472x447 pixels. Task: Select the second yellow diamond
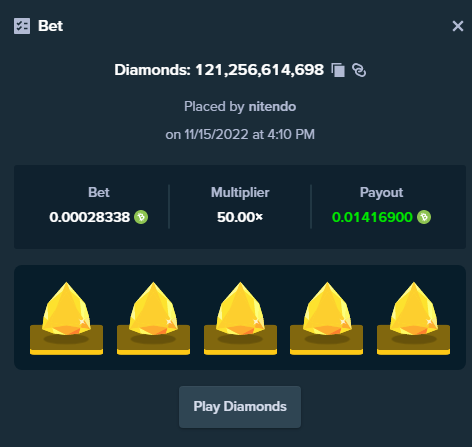(153, 318)
